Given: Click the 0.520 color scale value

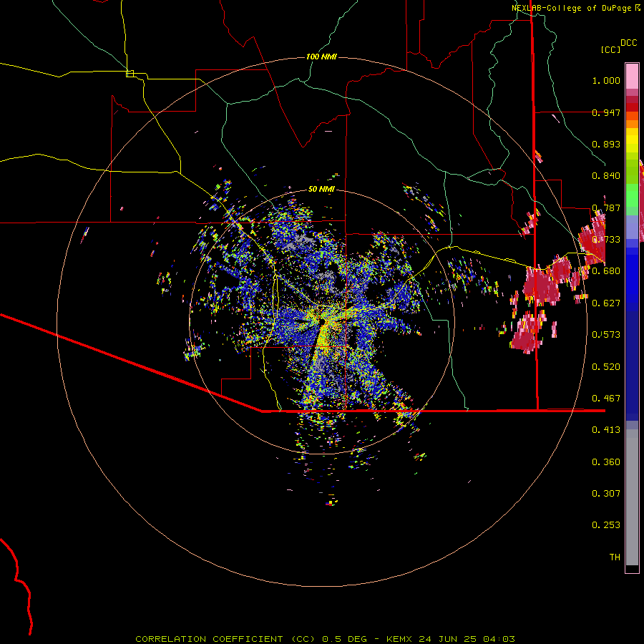Looking at the screenshot, I should click(x=606, y=367).
